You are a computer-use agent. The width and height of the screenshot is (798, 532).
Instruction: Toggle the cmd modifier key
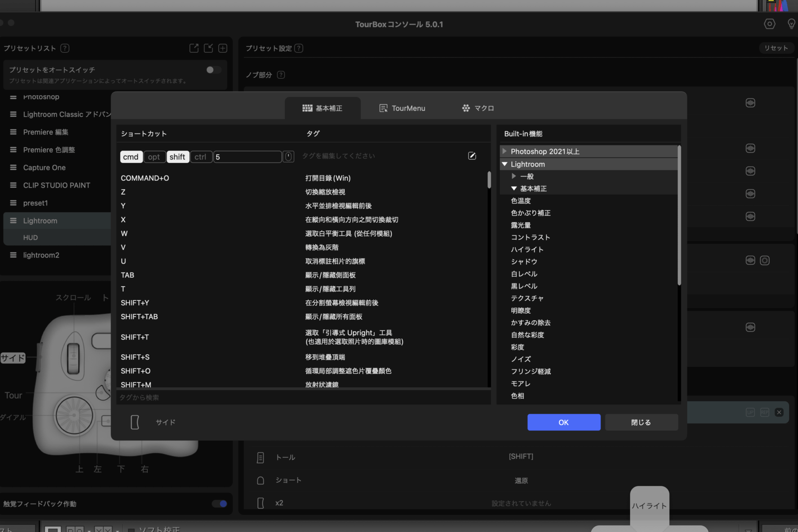(131, 157)
